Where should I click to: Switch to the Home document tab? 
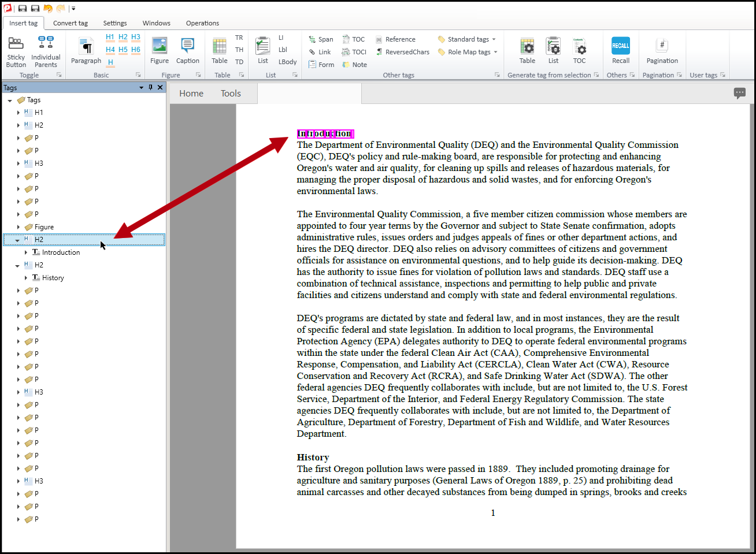point(191,94)
